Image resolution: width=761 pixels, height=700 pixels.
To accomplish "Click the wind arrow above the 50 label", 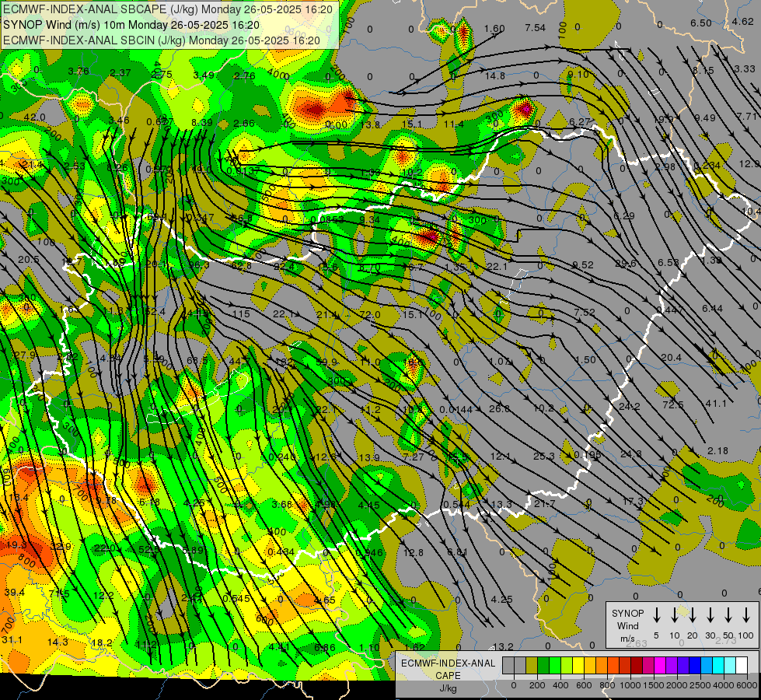I will 728,615.
